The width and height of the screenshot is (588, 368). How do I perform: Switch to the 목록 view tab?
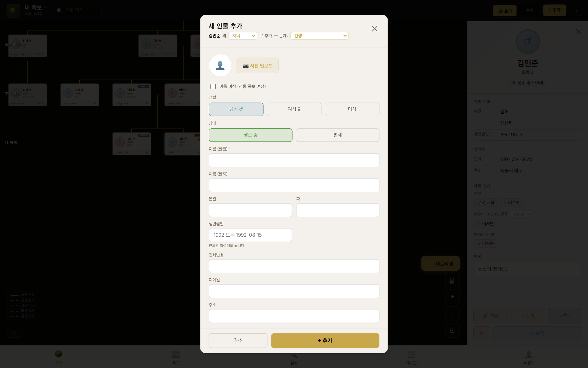(x=528, y=11)
